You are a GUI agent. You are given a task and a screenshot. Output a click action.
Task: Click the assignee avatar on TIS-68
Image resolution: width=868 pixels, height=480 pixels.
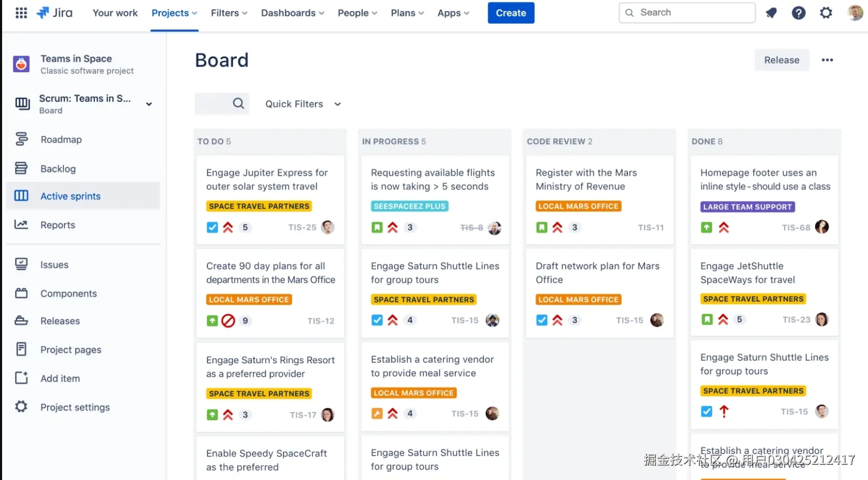tap(822, 227)
